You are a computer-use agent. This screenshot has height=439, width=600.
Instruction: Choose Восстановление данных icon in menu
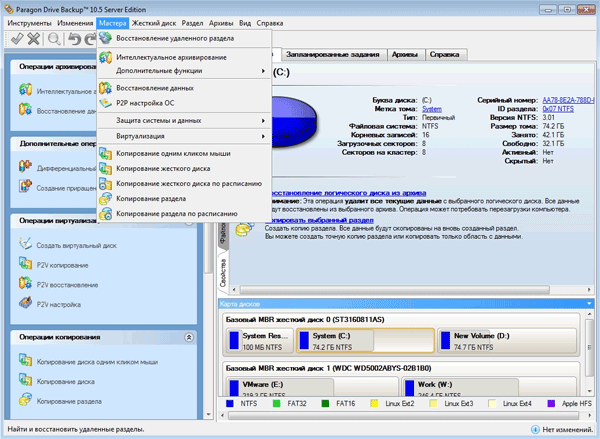(105, 88)
